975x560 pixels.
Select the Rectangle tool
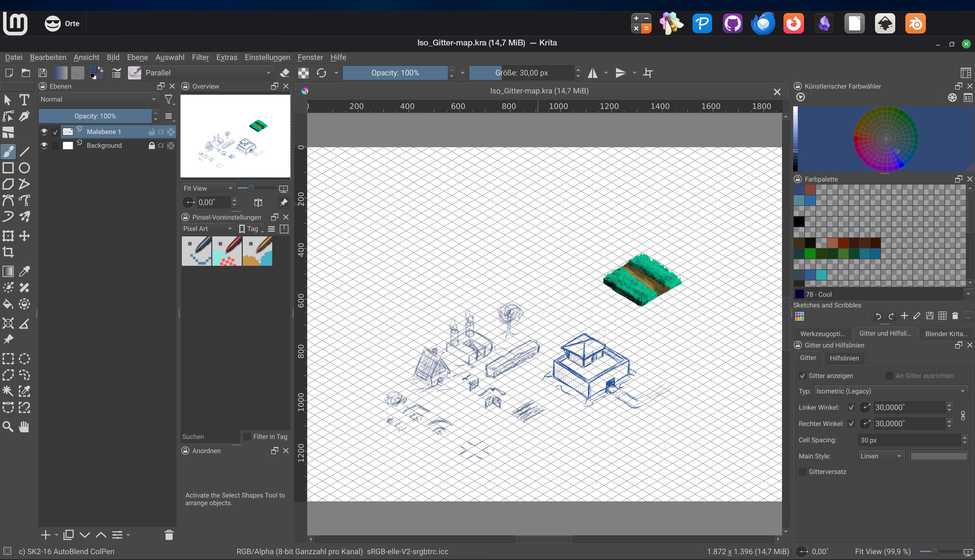pyautogui.click(x=8, y=168)
